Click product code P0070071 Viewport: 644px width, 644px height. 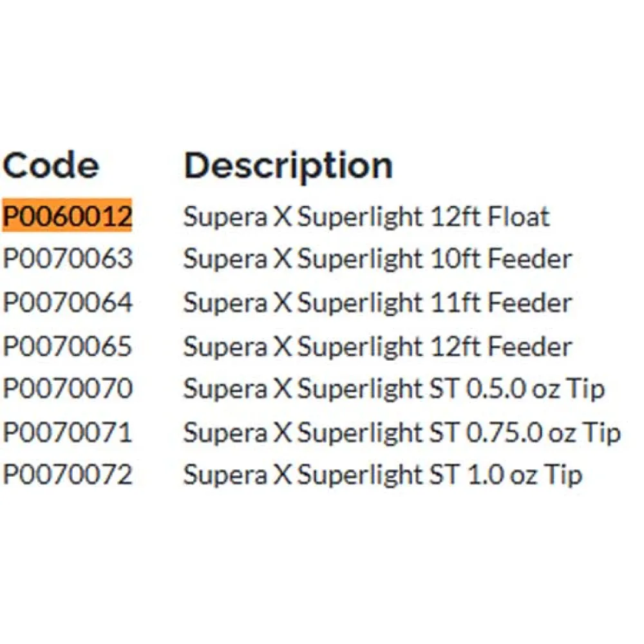[67, 432]
